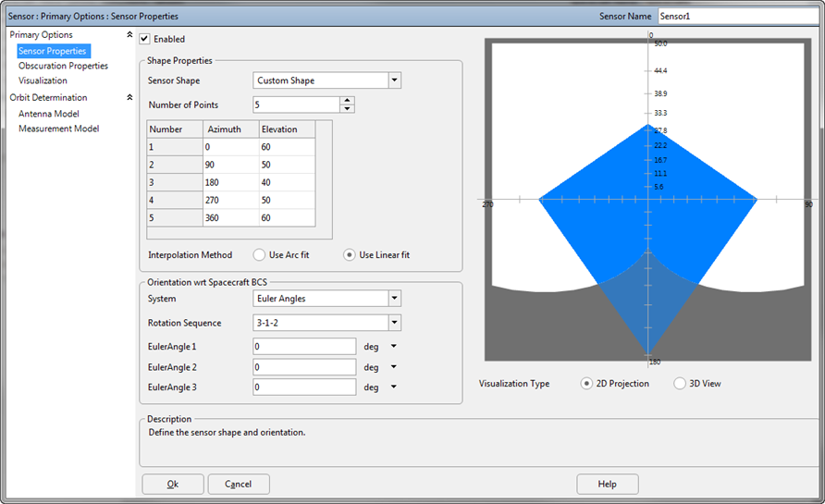This screenshot has height=504, width=825.
Task: Open the Visualization options page
Action: click(43, 80)
